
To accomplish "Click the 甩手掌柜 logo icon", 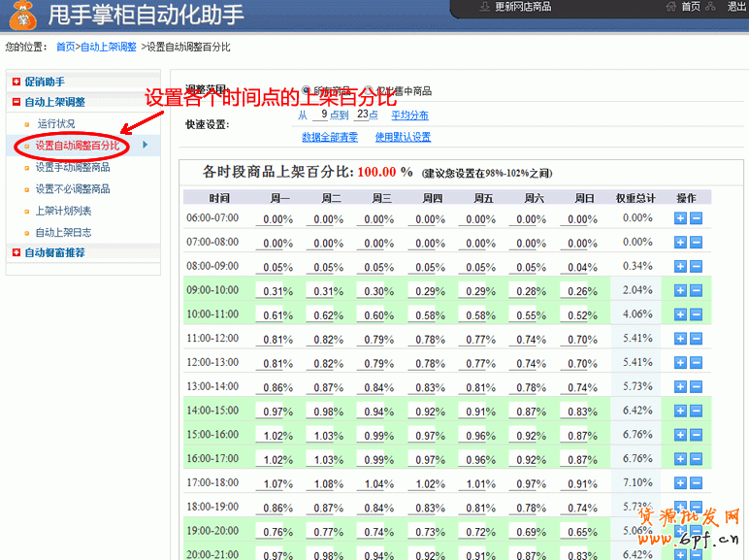I will 22,16.
